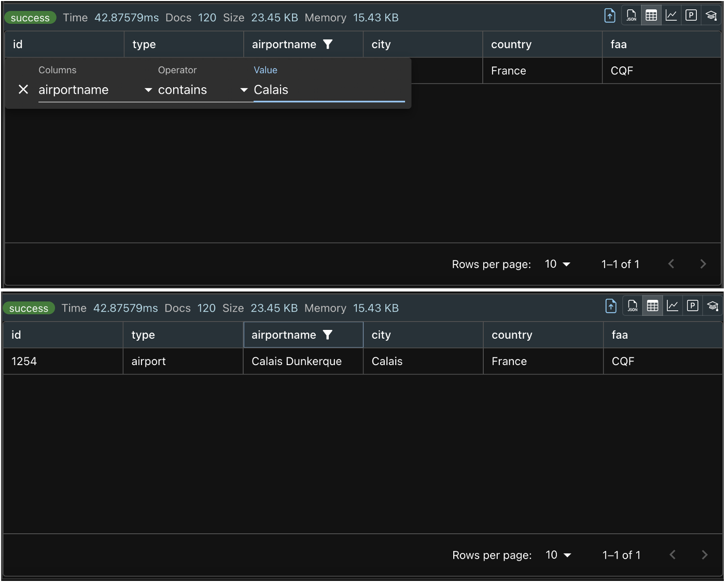Select the 'Calais' city cell in bottom table
728x583 pixels.
pyautogui.click(x=423, y=361)
